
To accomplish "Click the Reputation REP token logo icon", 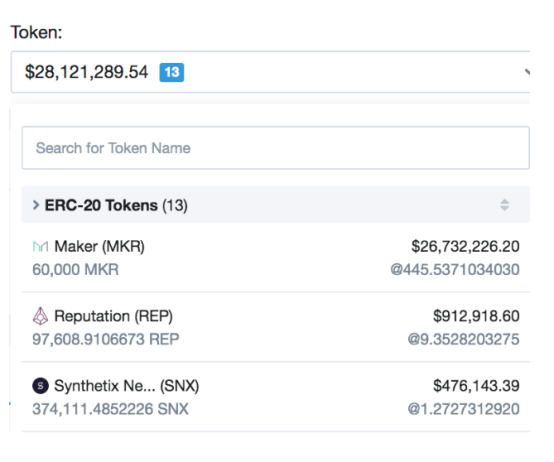I will point(40,316).
